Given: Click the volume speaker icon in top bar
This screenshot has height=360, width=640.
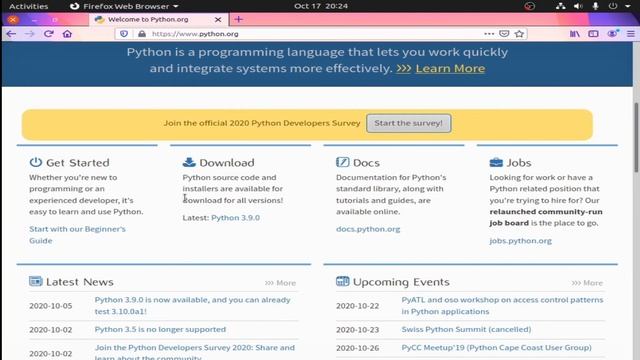Looking at the screenshot, I should coord(578,6).
